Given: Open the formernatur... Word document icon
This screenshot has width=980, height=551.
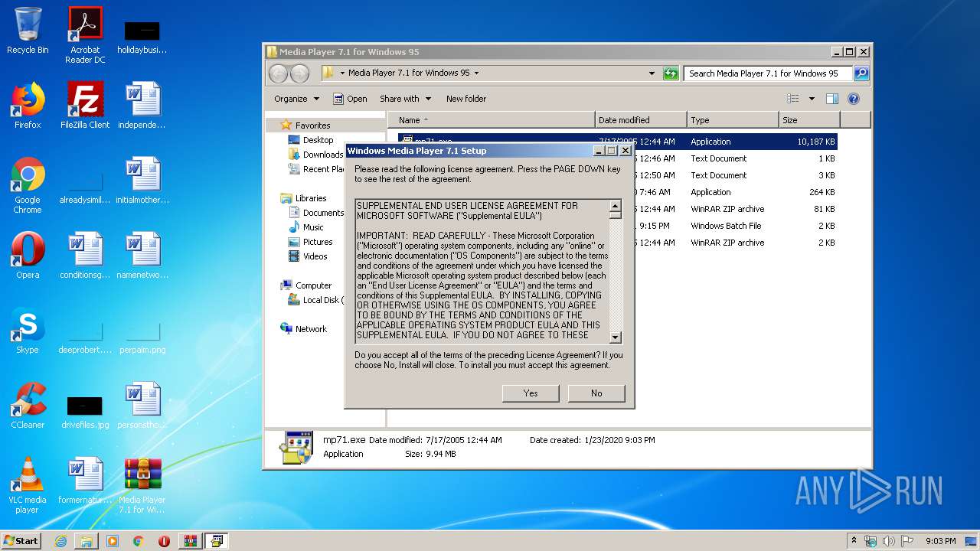Looking at the screenshot, I should (x=85, y=481).
